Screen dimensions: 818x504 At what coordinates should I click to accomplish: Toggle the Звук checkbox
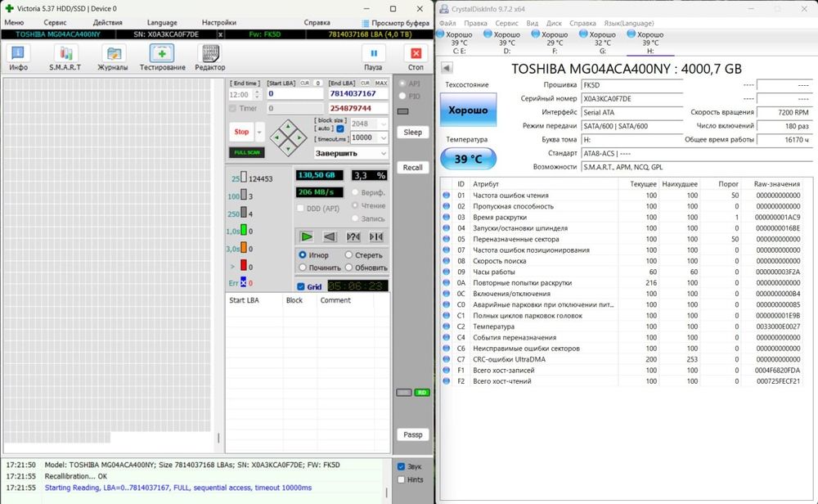coord(401,466)
